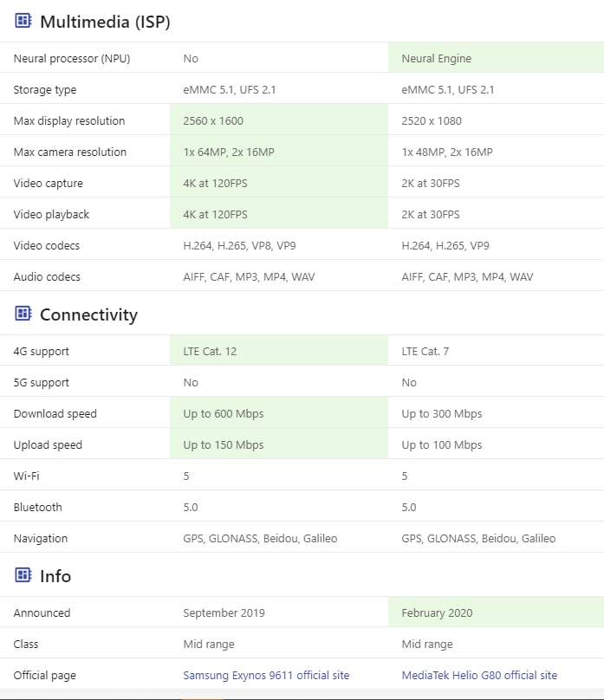Image resolution: width=604 pixels, height=700 pixels.
Task: Click the Info section heading
Action: 55,576
